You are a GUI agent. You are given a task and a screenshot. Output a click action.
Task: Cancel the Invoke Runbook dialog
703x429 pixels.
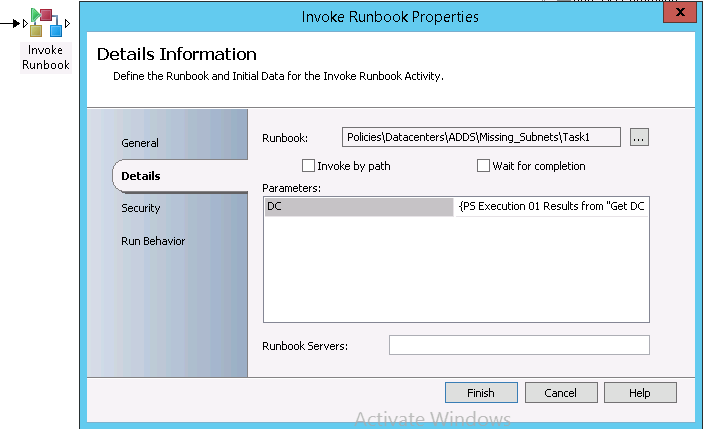click(x=561, y=393)
